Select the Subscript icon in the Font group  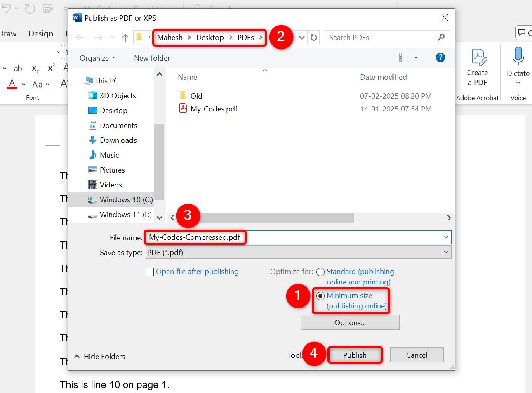pyautogui.click(x=35, y=69)
